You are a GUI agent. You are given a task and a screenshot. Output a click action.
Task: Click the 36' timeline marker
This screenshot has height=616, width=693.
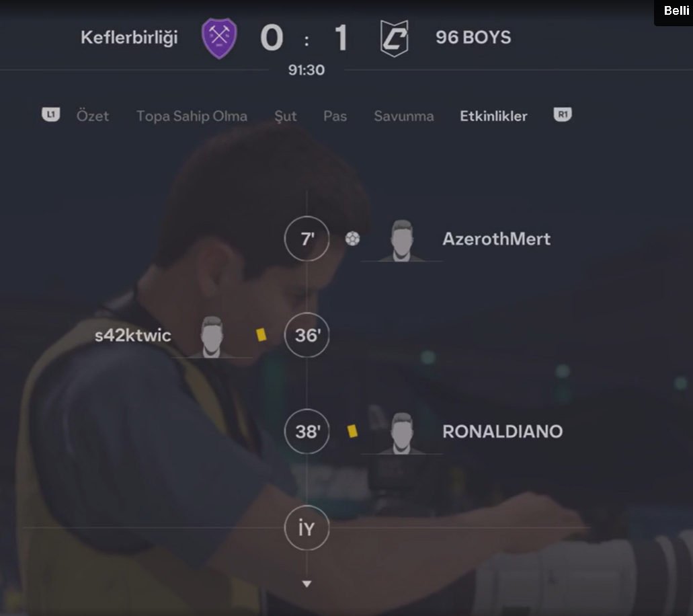click(307, 335)
